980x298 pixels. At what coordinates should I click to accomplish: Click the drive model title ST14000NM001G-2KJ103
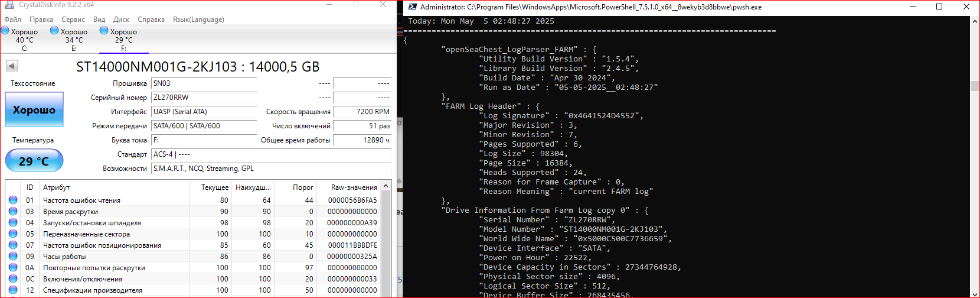tap(156, 67)
